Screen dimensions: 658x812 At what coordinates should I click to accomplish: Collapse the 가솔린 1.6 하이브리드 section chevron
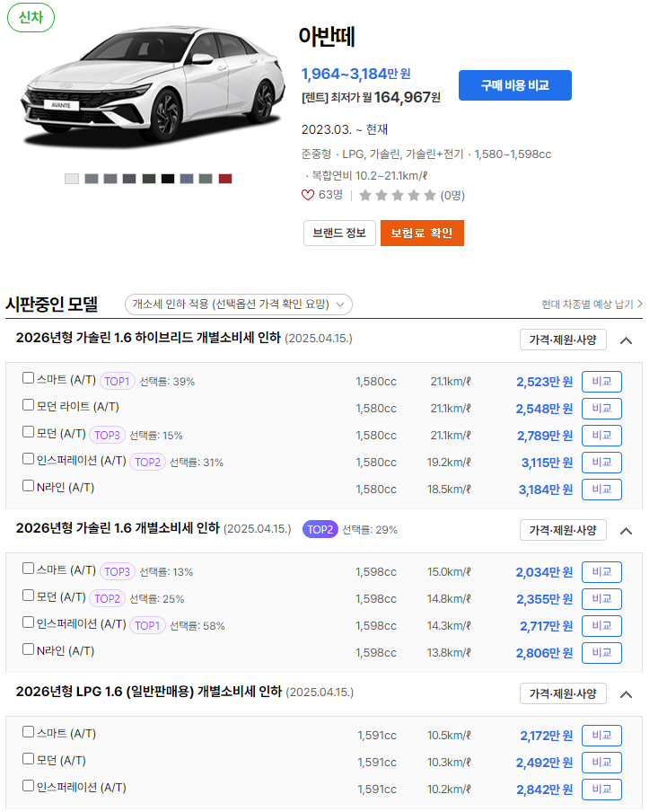626,340
